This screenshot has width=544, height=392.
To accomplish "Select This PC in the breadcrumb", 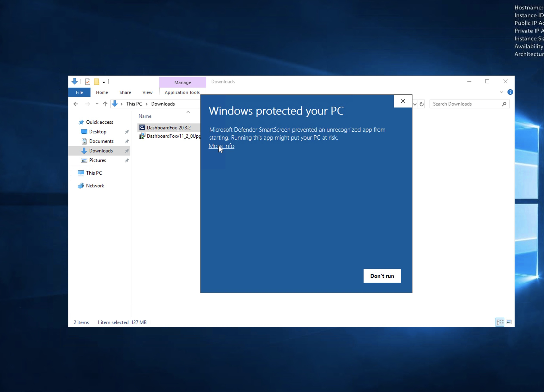I will click(x=134, y=104).
